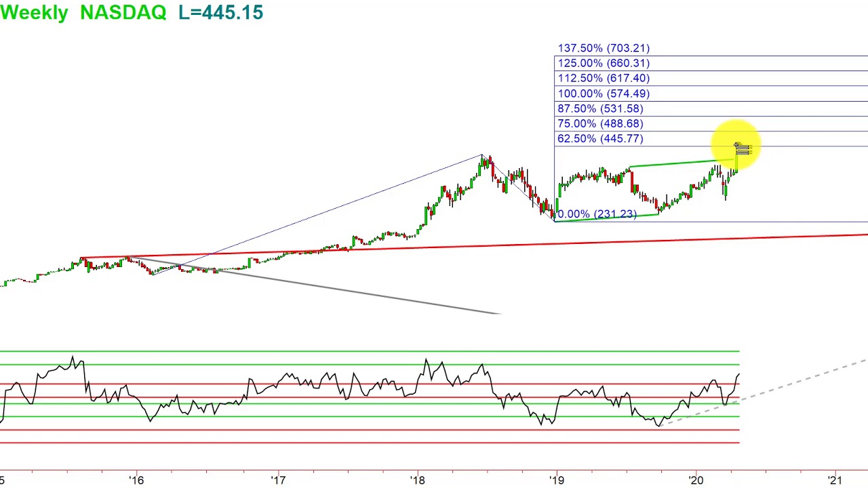Click the '16 year label on time axis
868x488 pixels.
pyautogui.click(x=136, y=480)
